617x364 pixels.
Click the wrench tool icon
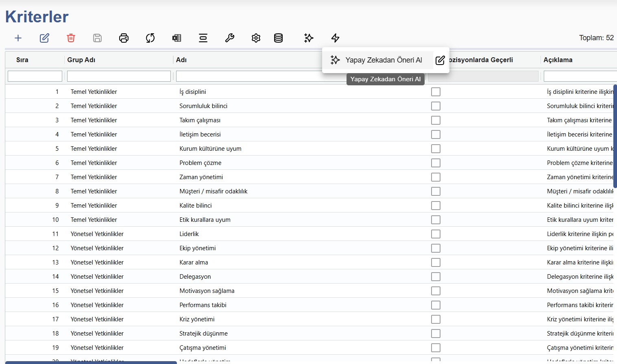tap(229, 38)
